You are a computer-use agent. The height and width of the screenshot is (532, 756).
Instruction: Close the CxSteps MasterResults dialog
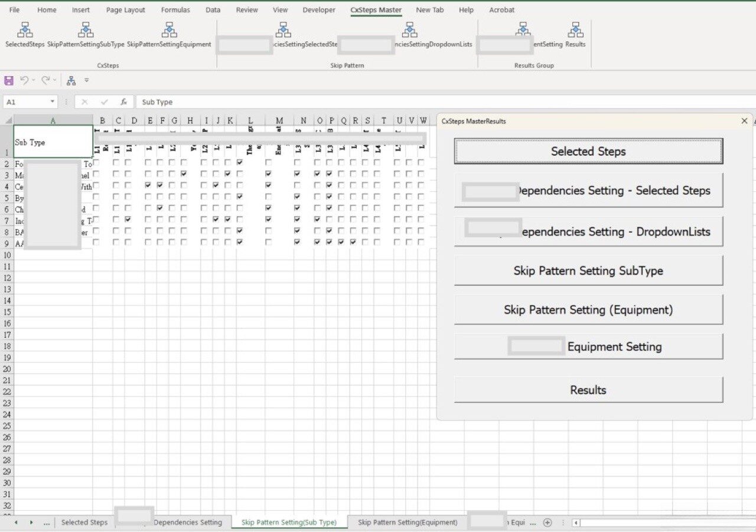pos(744,121)
